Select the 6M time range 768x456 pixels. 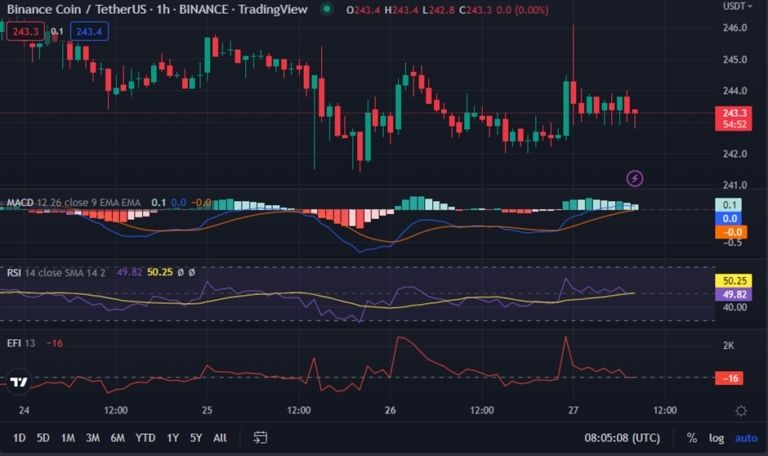118,438
